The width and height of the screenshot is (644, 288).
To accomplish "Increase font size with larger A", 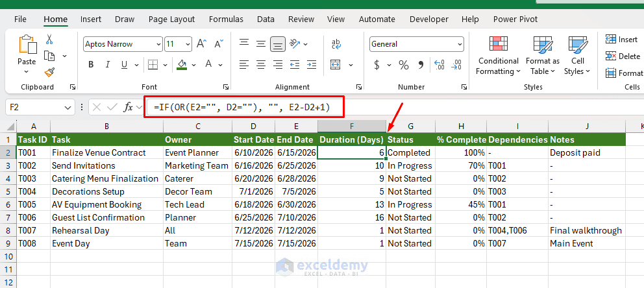I will pos(201,43).
